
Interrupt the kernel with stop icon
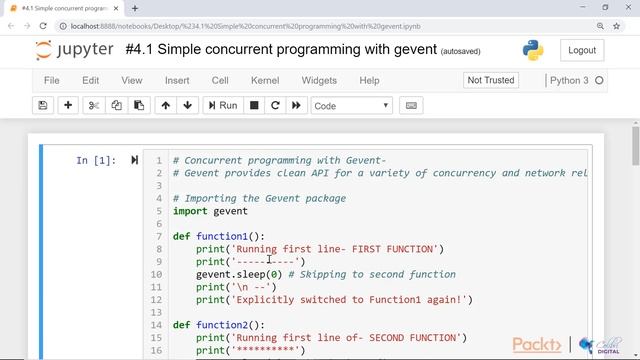(254, 106)
